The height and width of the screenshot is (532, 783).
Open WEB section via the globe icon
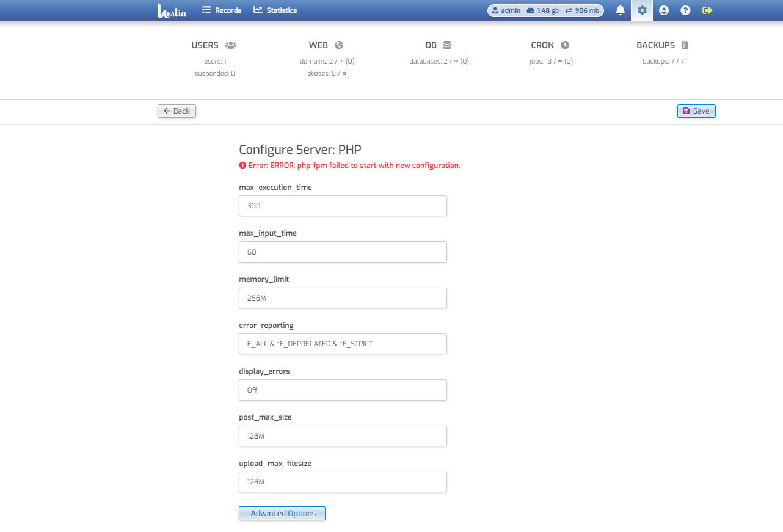pos(339,45)
